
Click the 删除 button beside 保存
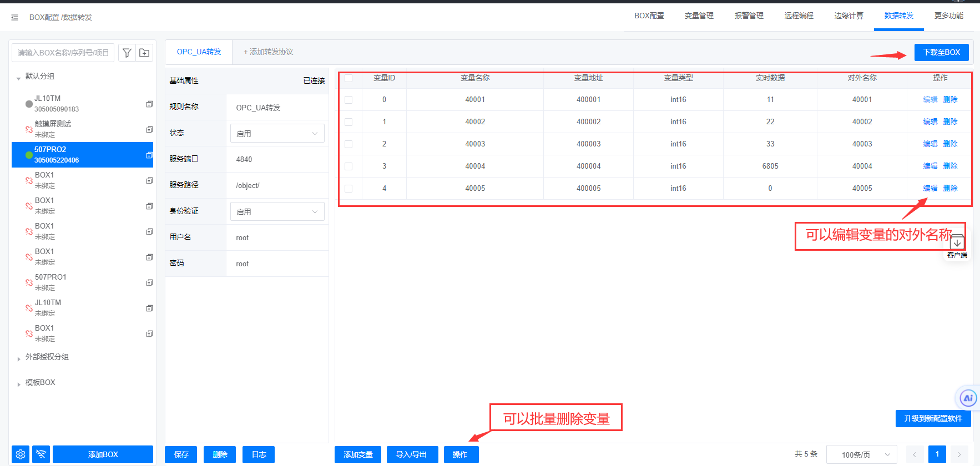(220, 454)
